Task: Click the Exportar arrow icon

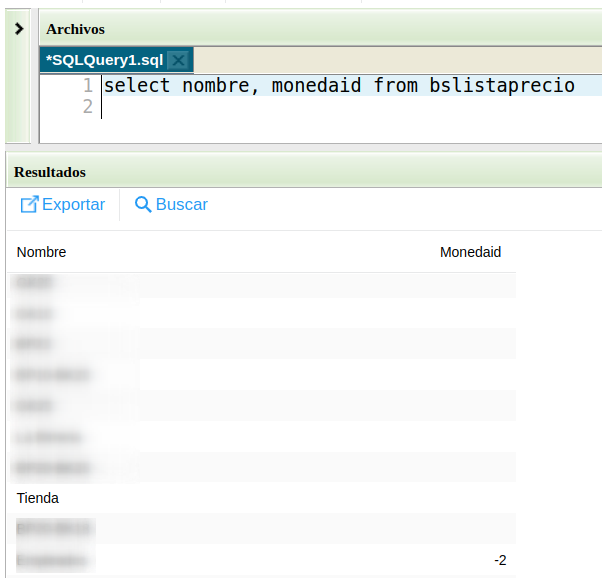Action: [x=30, y=204]
